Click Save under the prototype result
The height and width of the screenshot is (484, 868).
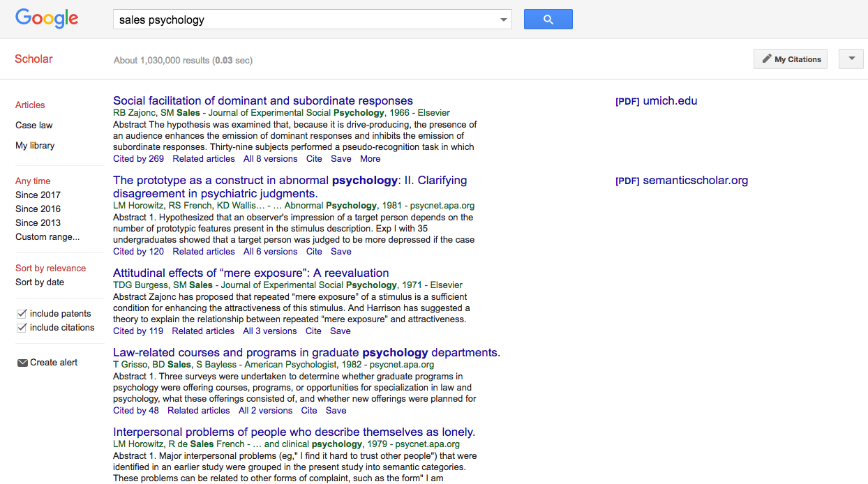pyautogui.click(x=341, y=252)
